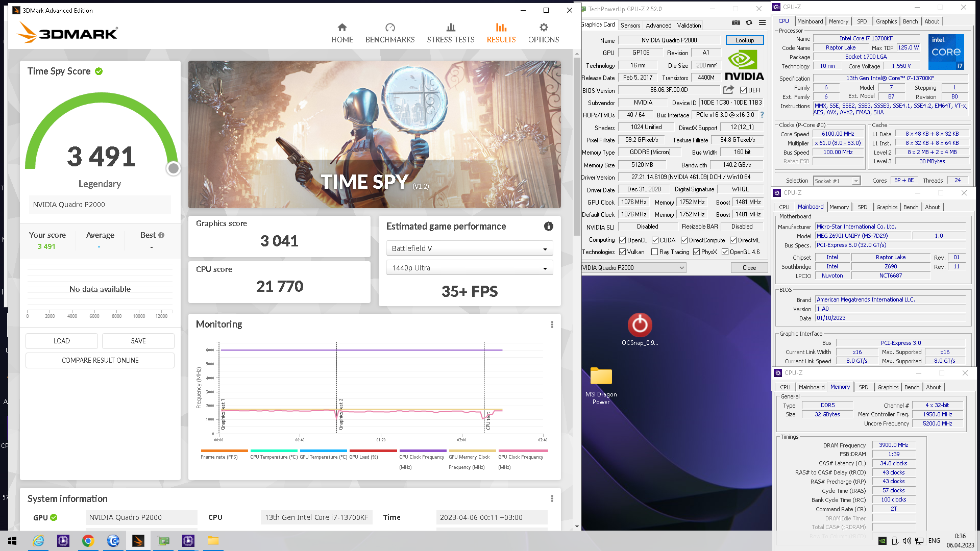Click Close button in GPU-Z

click(749, 268)
